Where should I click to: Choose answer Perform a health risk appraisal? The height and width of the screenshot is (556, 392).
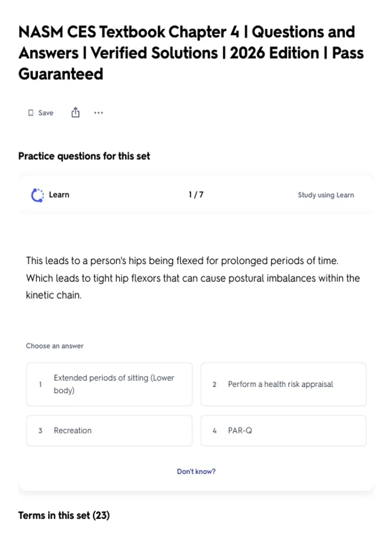284,384
